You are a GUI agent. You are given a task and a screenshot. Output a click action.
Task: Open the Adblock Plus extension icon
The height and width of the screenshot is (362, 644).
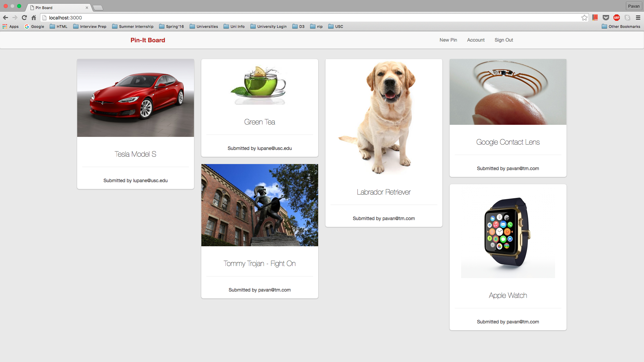616,18
